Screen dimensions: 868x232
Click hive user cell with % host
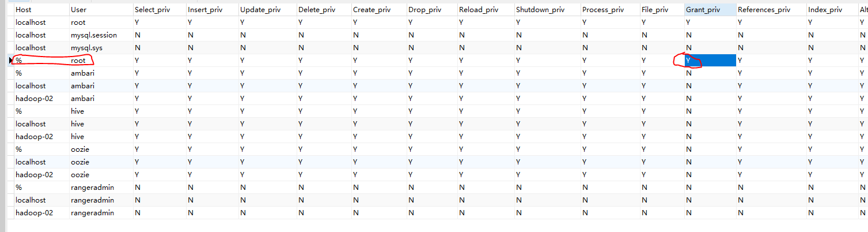100,111
